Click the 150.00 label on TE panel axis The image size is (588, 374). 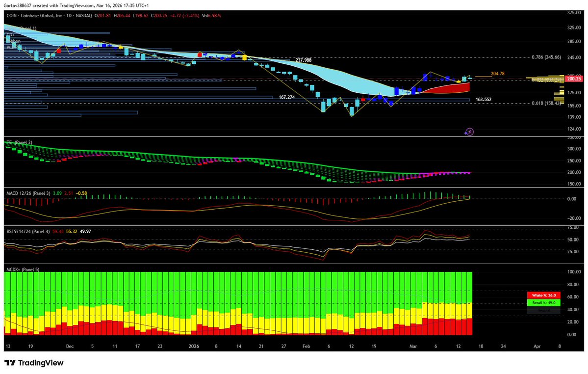point(574,184)
